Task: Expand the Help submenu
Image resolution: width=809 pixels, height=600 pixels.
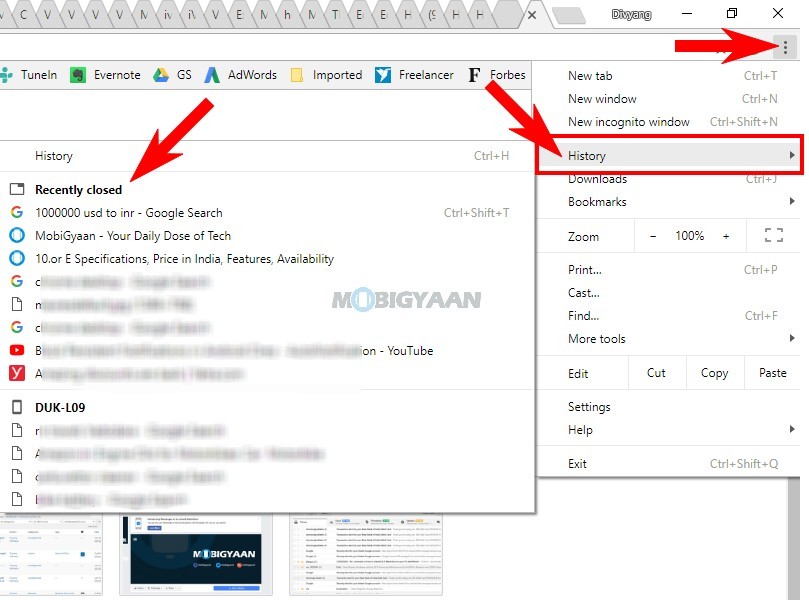Action: 669,430
